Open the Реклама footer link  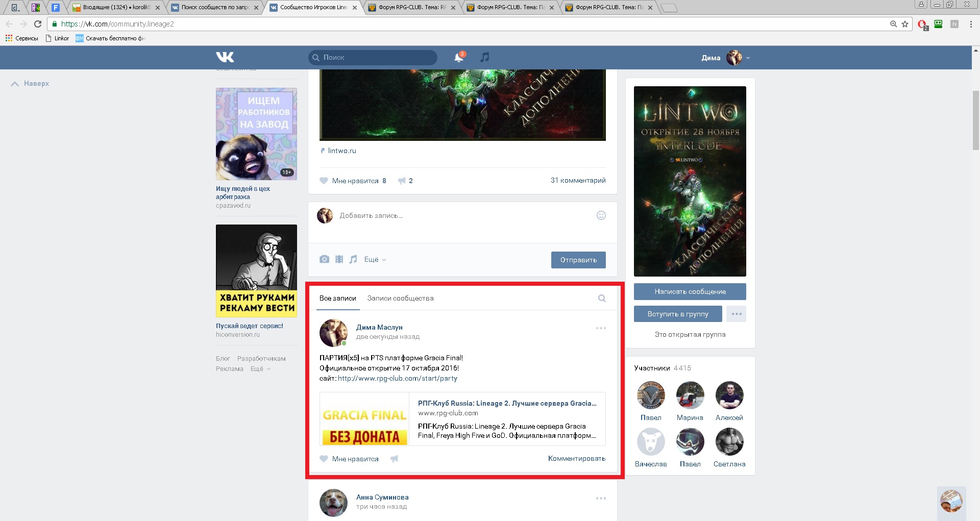click(229, 369)
